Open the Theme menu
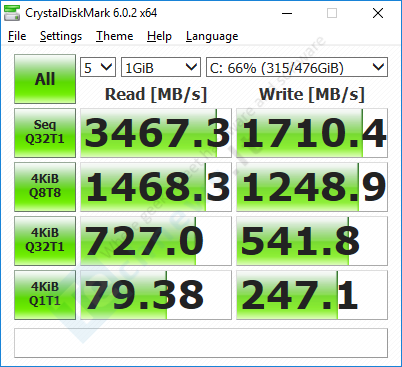 click(114, 36)
